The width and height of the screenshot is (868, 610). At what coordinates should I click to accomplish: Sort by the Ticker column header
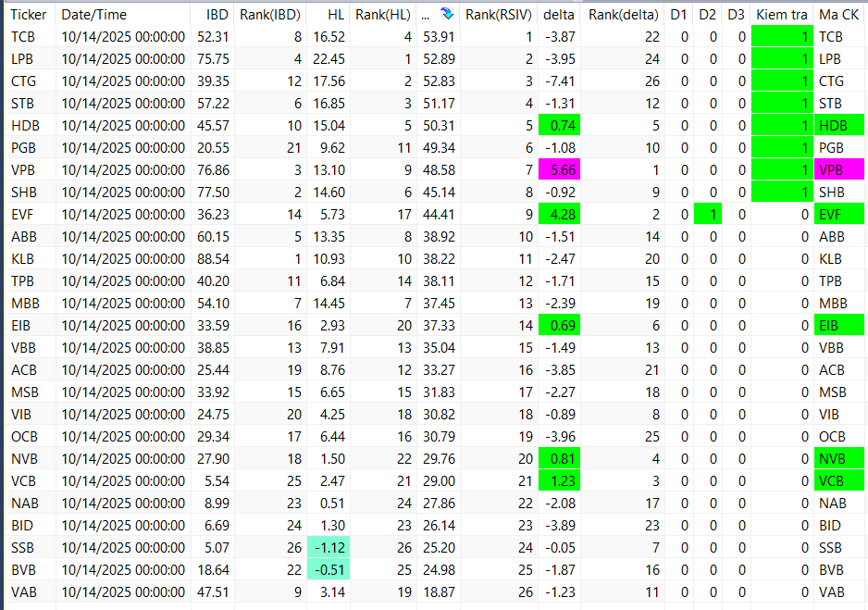coord(30,15)
